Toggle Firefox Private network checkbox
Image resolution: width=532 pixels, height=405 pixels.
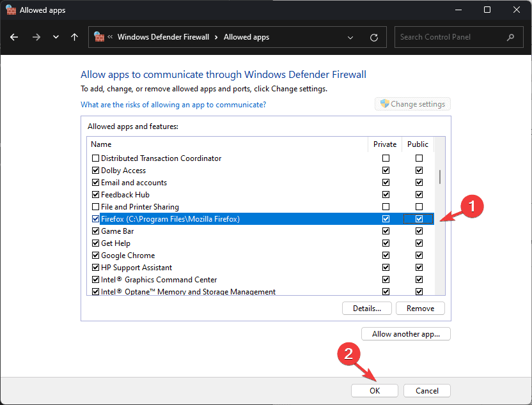tap(386, 218)
